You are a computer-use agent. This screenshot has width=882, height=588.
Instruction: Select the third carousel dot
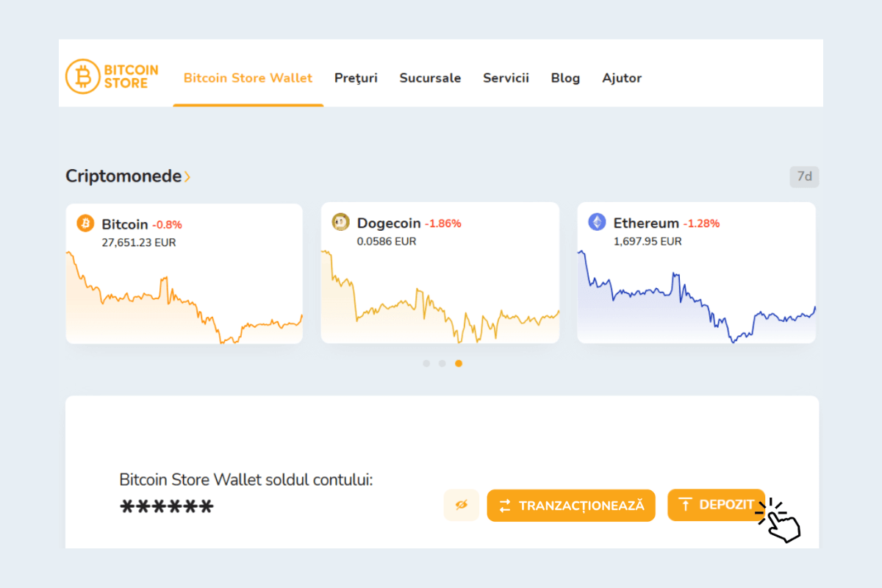coord(459,363)
